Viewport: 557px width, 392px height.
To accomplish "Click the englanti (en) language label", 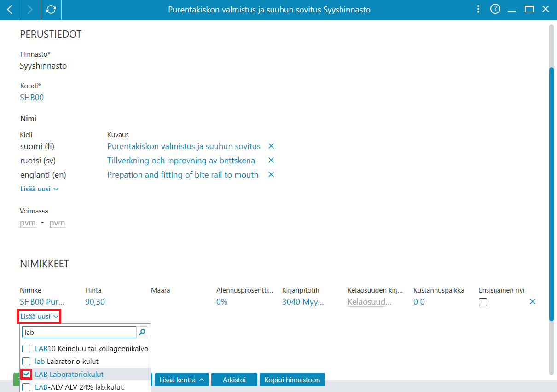I will (43, 175).
